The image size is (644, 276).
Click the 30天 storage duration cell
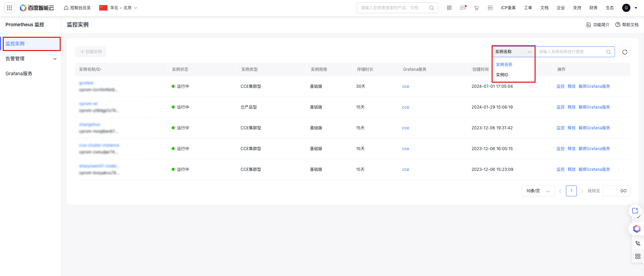tap(361, 86)
